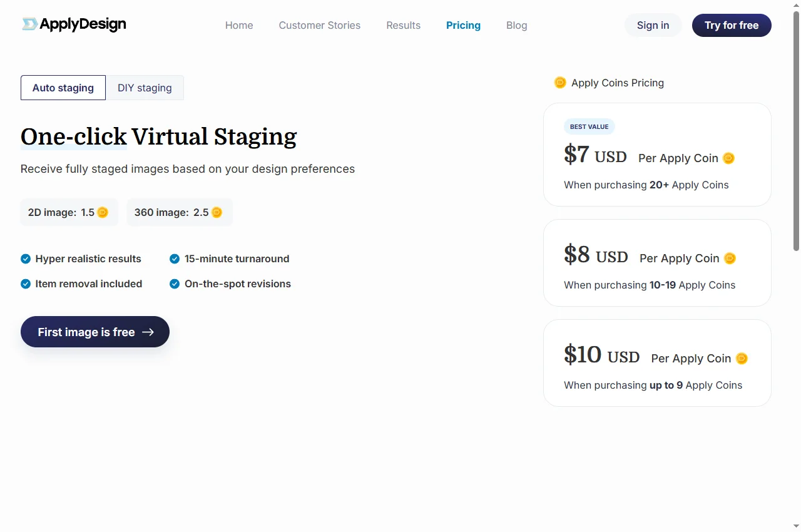
Task: Click the Item removal included text
Action: click(89, 284)
